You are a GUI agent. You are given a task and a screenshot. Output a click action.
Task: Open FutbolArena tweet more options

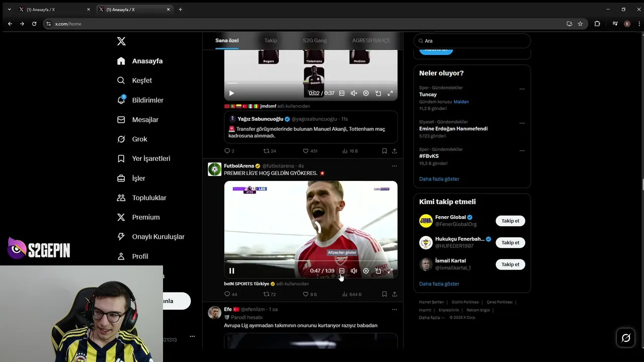(x=394, y=166)
